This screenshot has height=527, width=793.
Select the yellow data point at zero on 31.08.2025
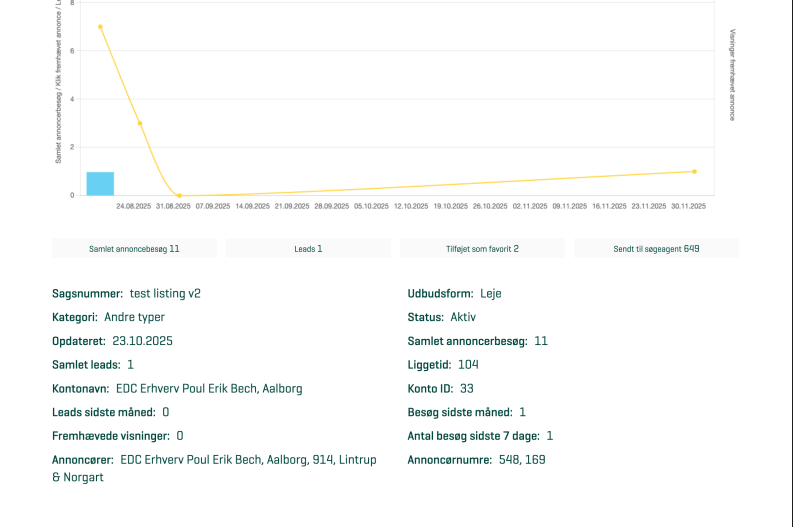coord(179,195)
